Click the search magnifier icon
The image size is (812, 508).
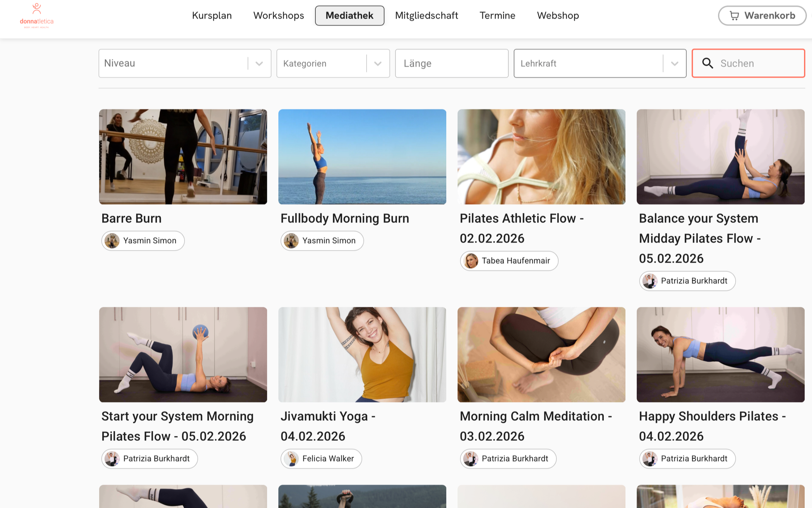[708, 63]
